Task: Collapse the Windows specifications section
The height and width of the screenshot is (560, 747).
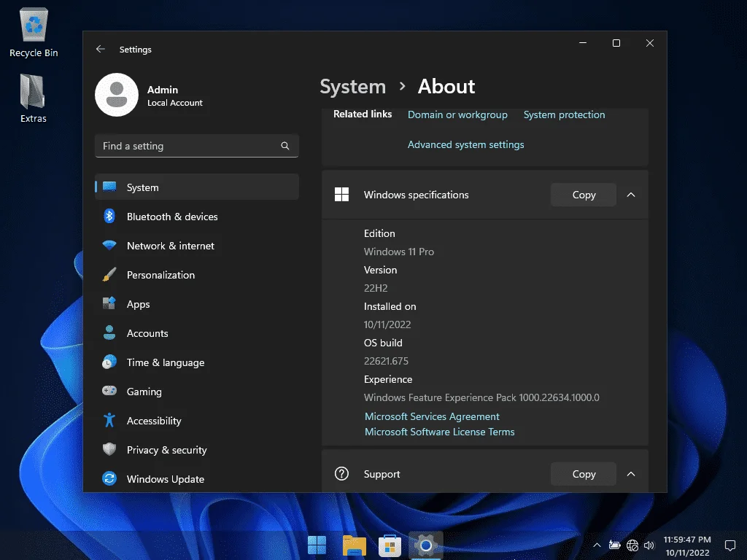Action: pos(631,195)
